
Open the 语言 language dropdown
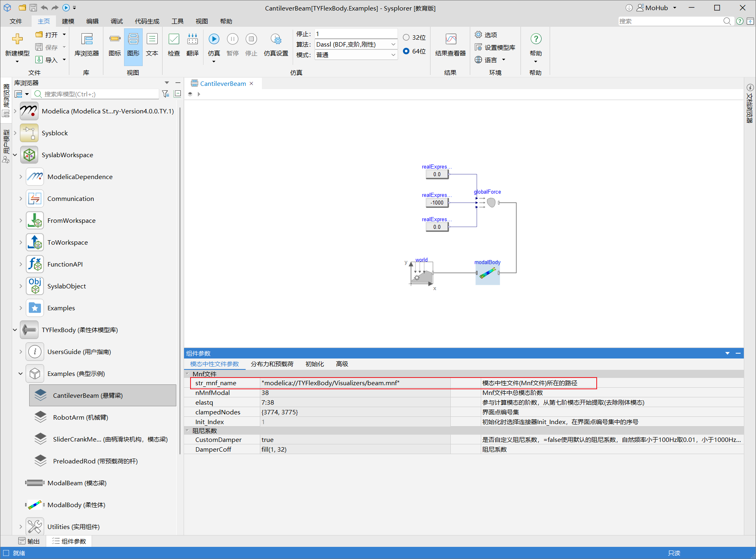[490, 60]
